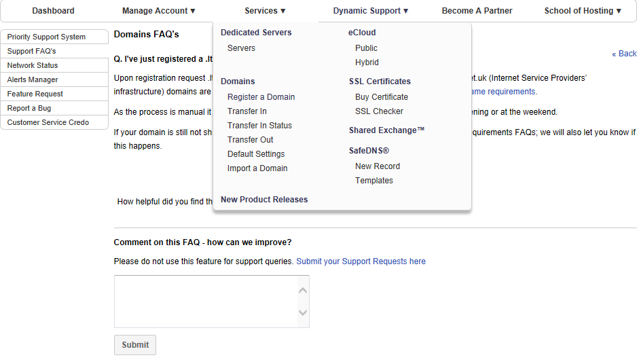Viewport: 639px width, 364px height.
Task: Click the Submit button
Action: pos(135,345)
